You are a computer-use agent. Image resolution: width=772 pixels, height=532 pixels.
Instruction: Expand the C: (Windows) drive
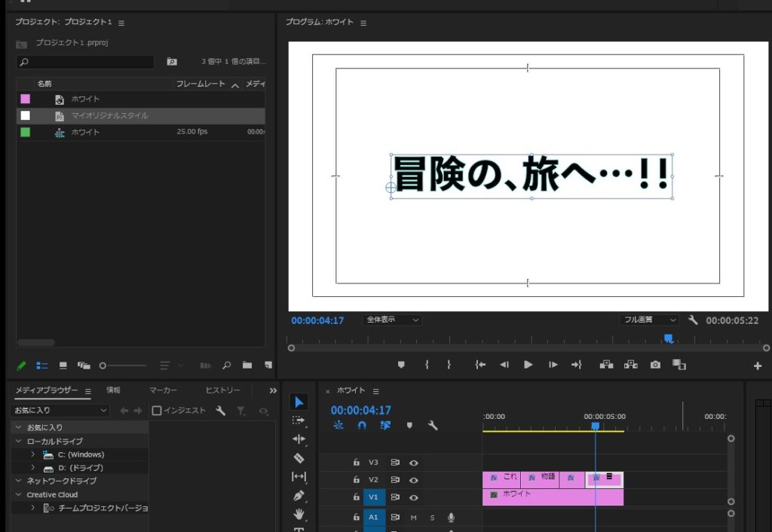point(33,454)
